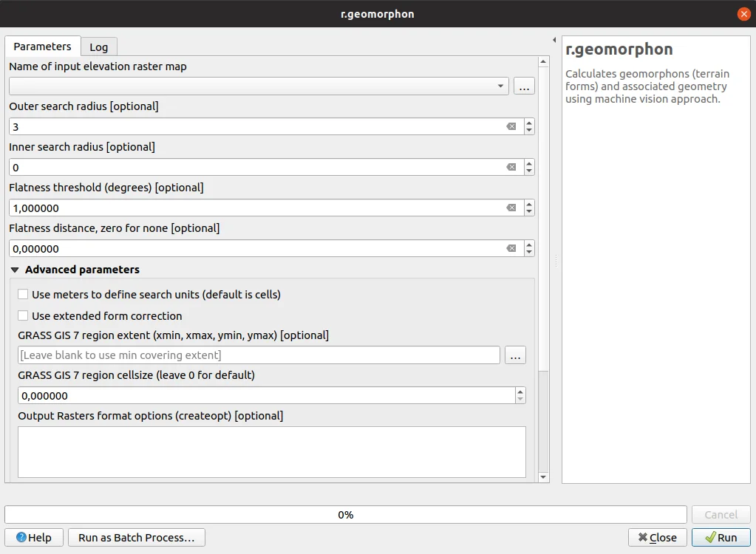This screenshot has width=756, height=554.
Task: Close the r.geomorphon dialog window
Action: point(743,14)
